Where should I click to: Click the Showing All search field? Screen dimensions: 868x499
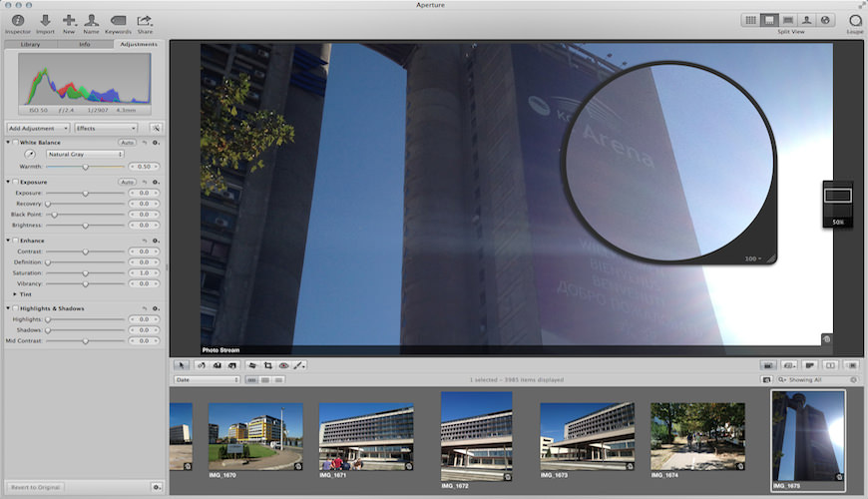tap(817, 380)
